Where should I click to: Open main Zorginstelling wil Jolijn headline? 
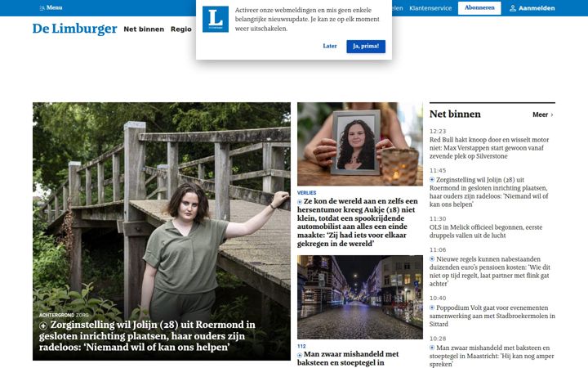coord(147,336)
